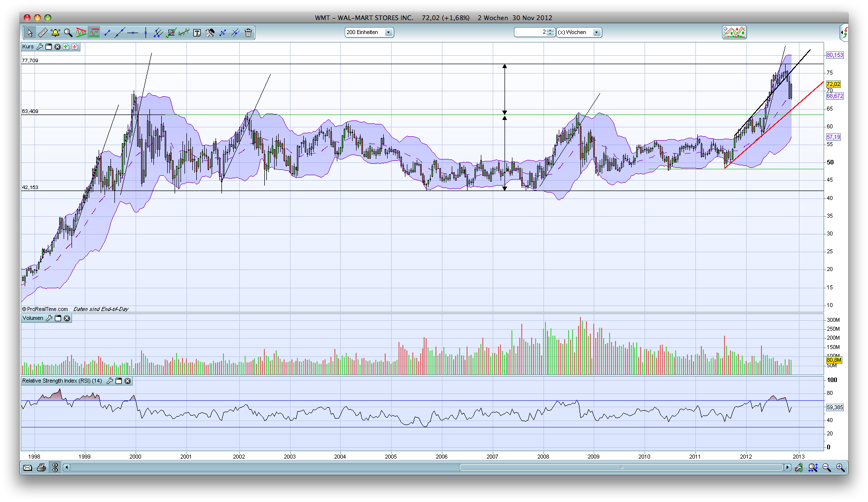This screenshot has height=502, width=868.
Task: Select the Fibonacci retracement tool
Action: (171, 33)
